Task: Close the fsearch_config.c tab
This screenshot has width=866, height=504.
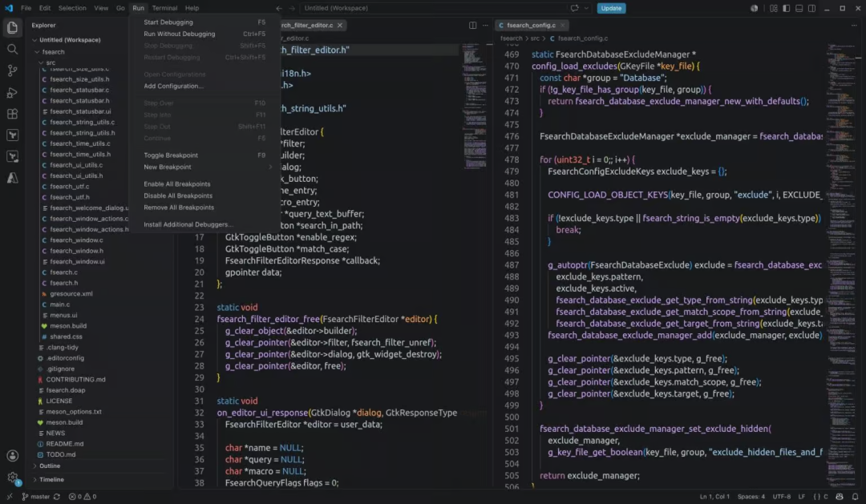Action: click(562, 26)
